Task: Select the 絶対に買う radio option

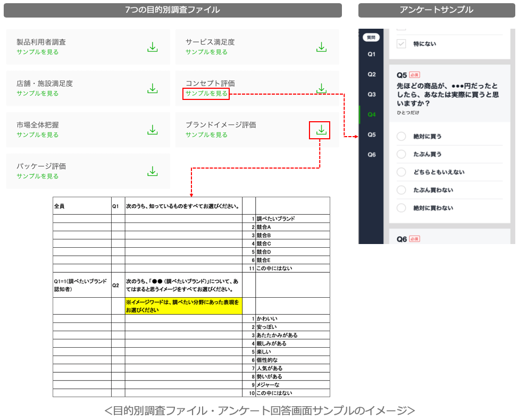Action: (401, 137)
